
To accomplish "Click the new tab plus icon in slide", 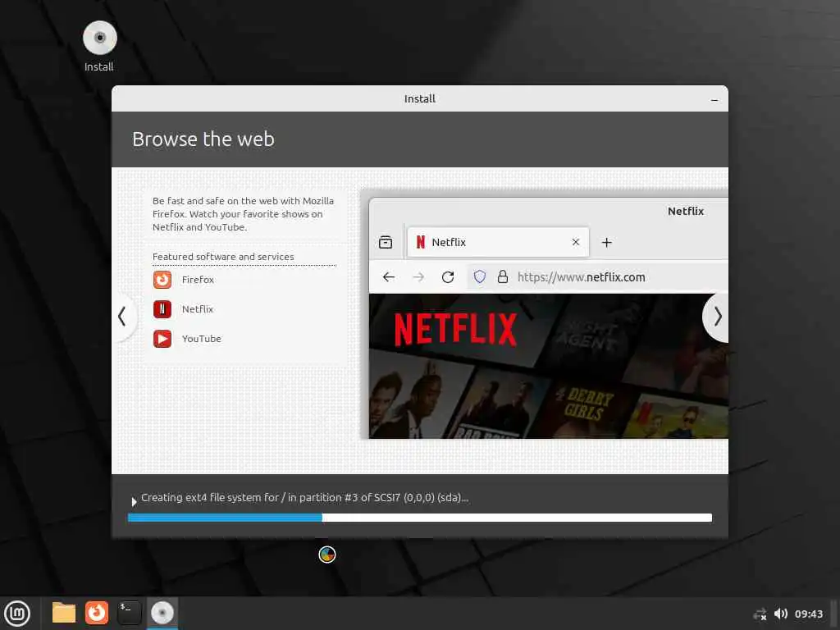I will [x=606, y=243].
